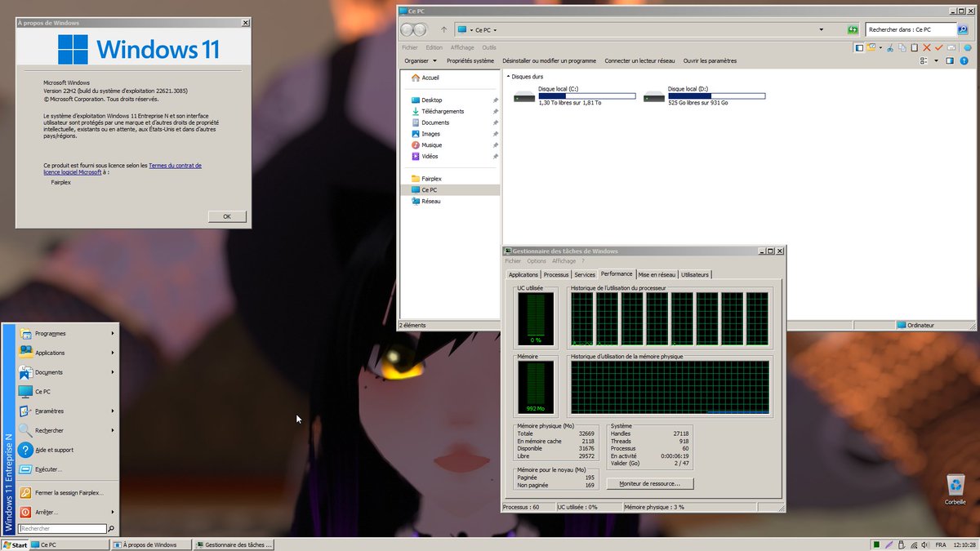Click Propriétés système in Explorer
Screen dimensions: 980x551
471,60
